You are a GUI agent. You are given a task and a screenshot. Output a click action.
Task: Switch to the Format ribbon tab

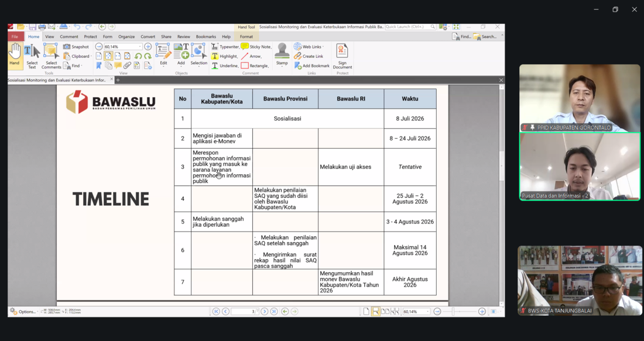coord(246,36)
